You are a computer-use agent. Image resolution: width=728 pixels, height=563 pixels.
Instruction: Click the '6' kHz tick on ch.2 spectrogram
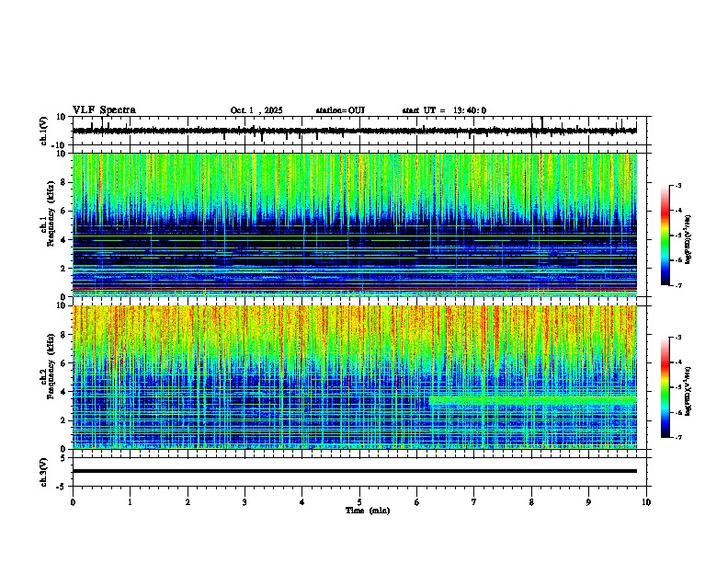pos(63,363)
